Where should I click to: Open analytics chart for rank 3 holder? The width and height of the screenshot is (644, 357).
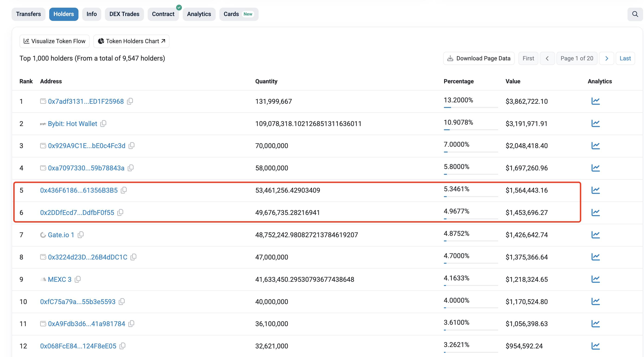(595, 146)
